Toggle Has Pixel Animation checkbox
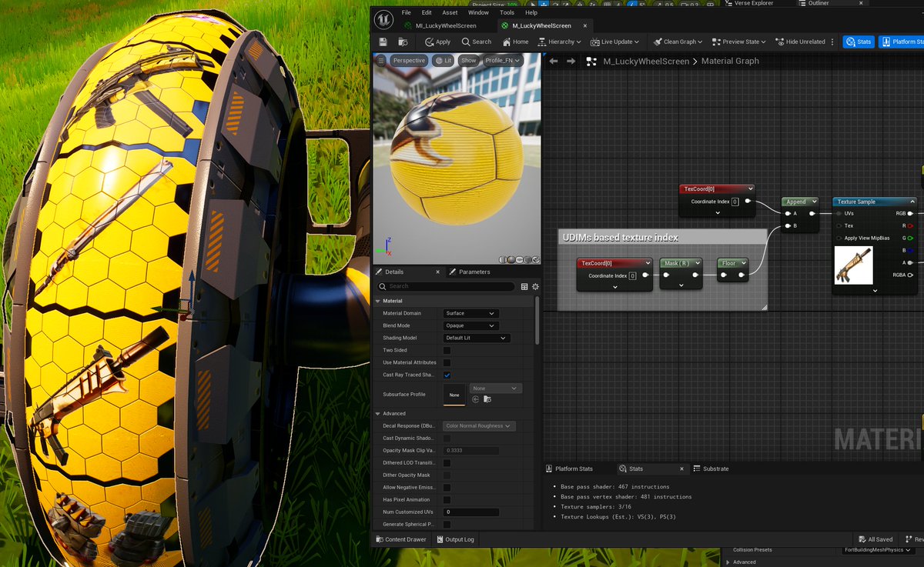This screenshot has height=567, width=924. coord(447,499)
